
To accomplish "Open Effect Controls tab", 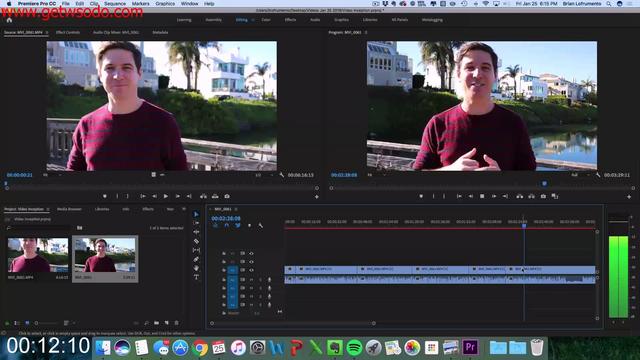I will click(x=68, y=32).
